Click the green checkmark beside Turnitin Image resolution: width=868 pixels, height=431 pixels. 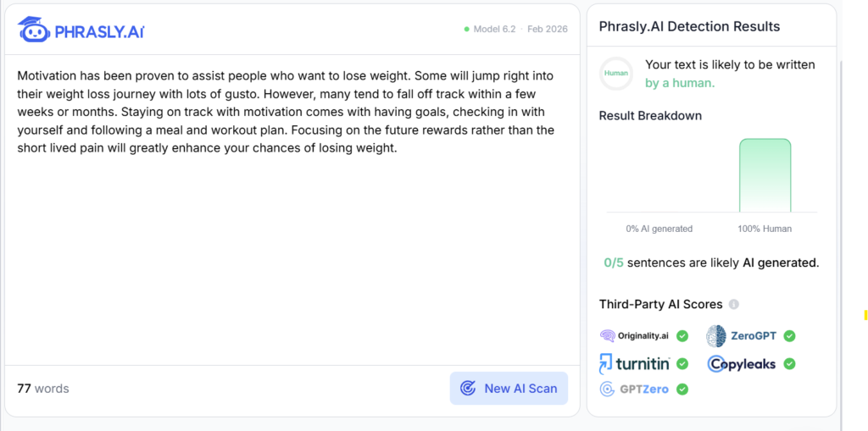682,364
